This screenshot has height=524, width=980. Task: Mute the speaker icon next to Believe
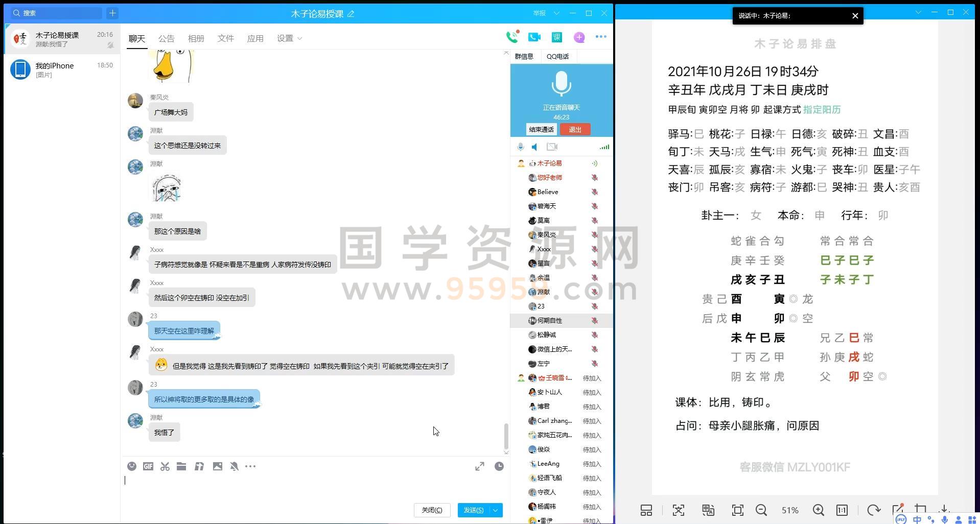click(594, 192)
